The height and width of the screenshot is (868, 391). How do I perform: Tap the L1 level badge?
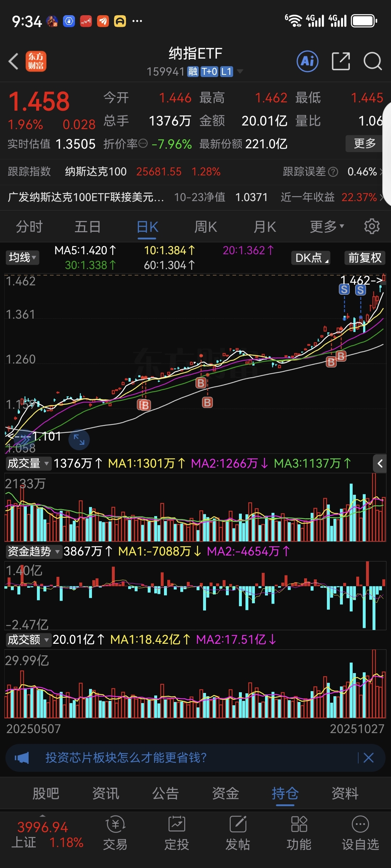coord(227,72)
